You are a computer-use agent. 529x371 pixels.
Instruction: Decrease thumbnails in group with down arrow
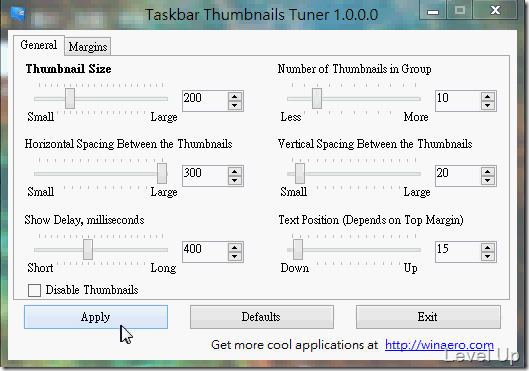(488, 106)
